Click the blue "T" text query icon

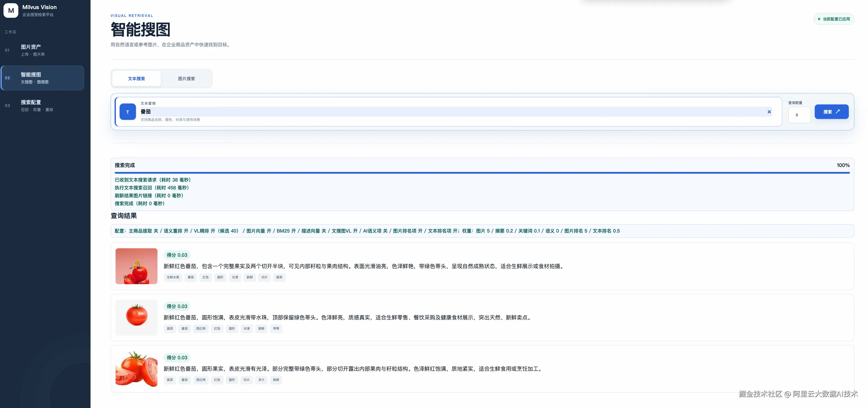pyautogui.click(x=128, y=112)
